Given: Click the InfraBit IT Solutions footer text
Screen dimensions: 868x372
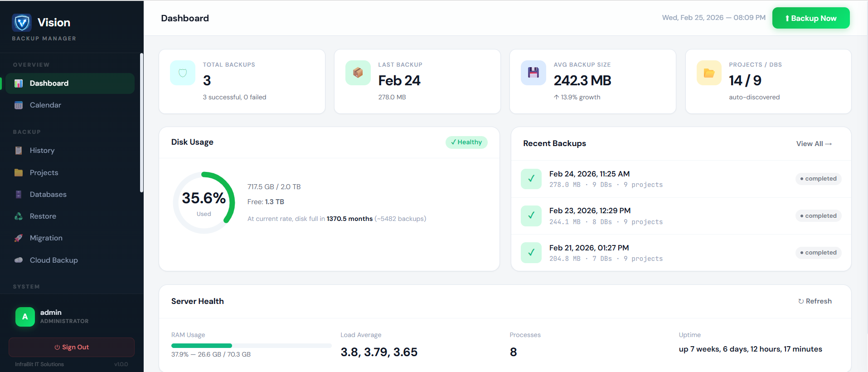Looking at the screenshot, I should (39, 364).
